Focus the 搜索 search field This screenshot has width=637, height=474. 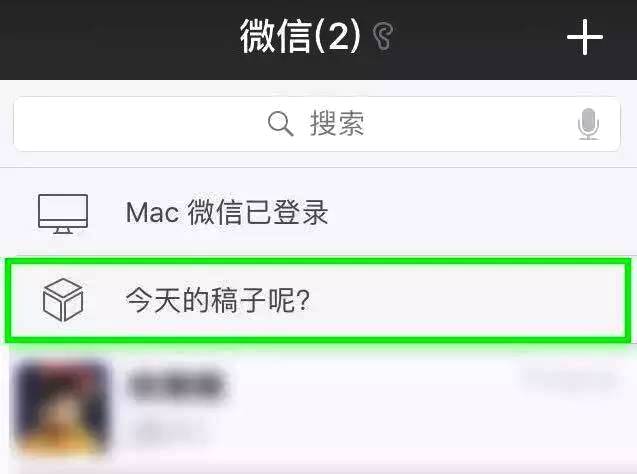[x=317, y=124]
